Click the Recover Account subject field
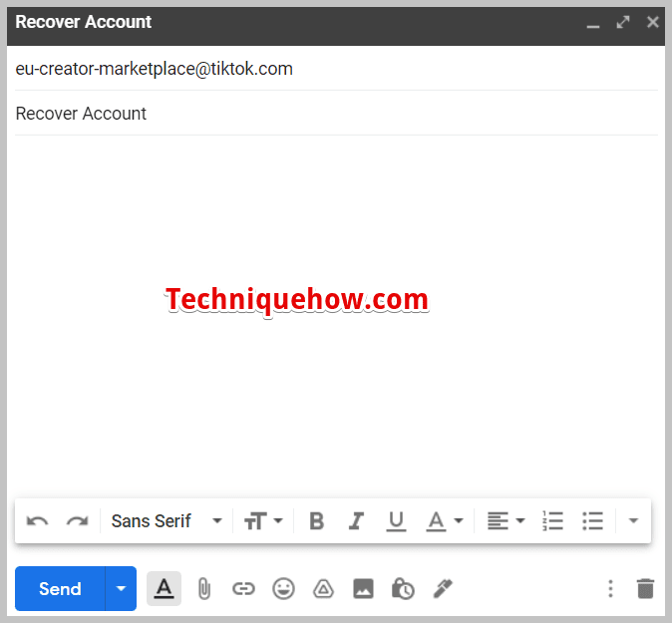The image size is (672, 623). click(x=336, y=114)
